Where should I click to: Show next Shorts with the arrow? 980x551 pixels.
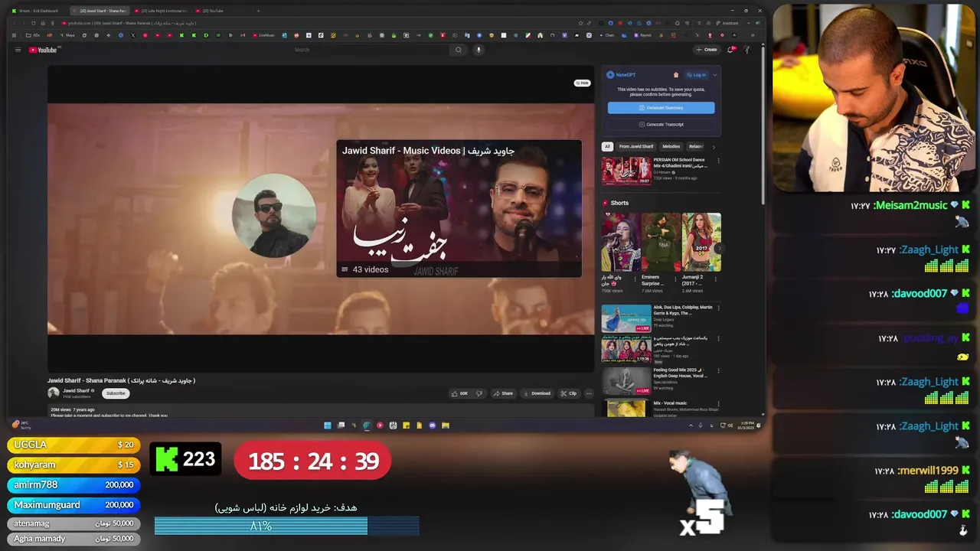pyautogui.click(x=719, y=248)
